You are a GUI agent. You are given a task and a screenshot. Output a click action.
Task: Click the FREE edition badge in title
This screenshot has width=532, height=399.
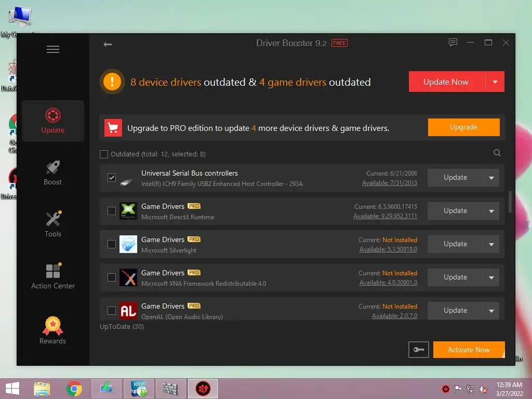coord(339,43)
